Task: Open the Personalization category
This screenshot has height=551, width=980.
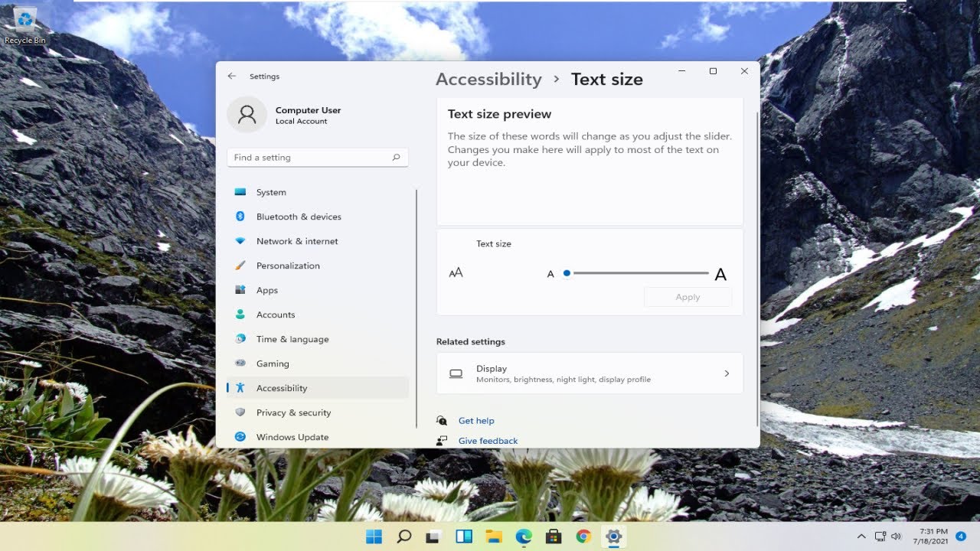Action: click(x=287, y=266)
